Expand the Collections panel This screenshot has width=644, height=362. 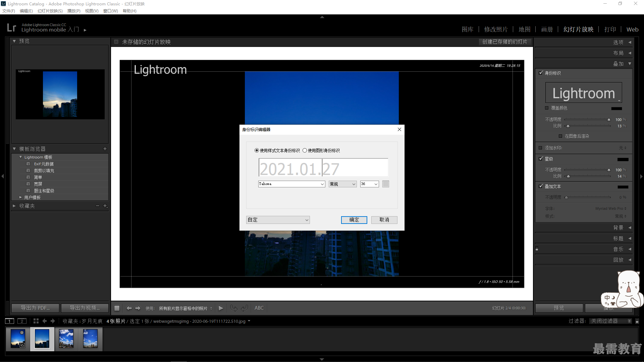click(x=14, y=206)
